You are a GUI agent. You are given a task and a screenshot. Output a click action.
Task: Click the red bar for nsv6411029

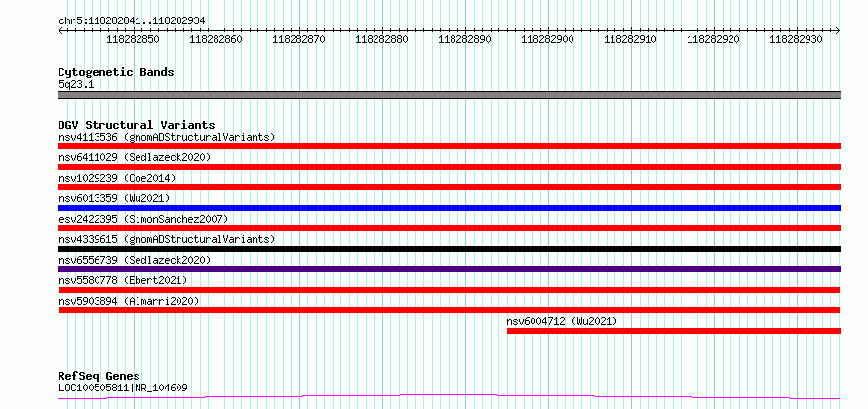[x=449, y=167]
